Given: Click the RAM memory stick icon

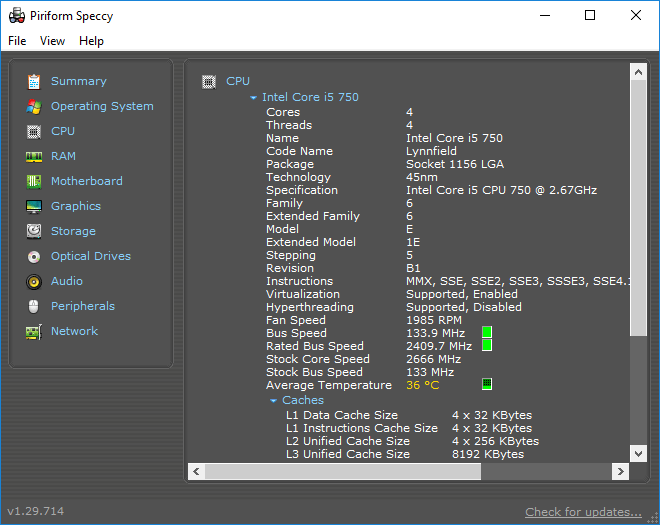Looking at the screenshot, I should 34,157.
